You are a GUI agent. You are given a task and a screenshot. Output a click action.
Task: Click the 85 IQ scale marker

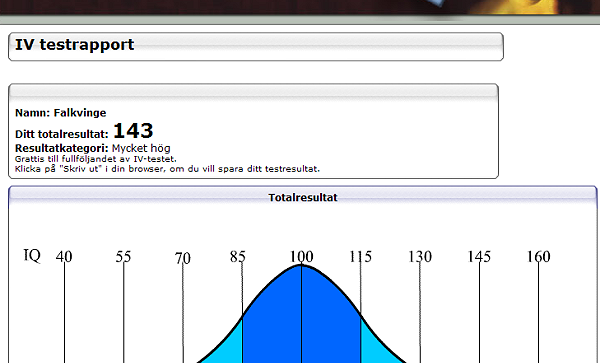click(x=238, y=256)
